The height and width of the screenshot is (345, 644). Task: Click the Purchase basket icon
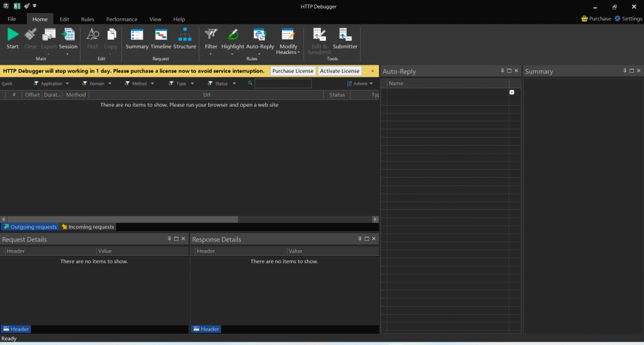584,18
